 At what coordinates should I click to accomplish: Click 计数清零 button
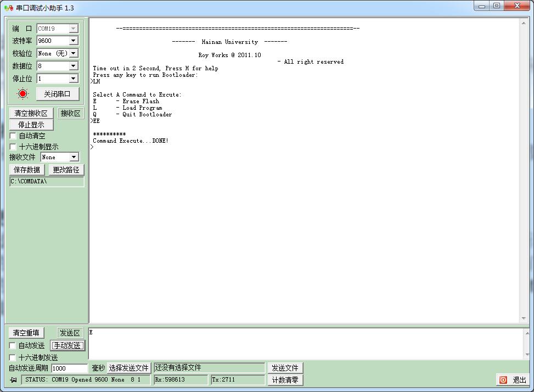pos(285,380)
